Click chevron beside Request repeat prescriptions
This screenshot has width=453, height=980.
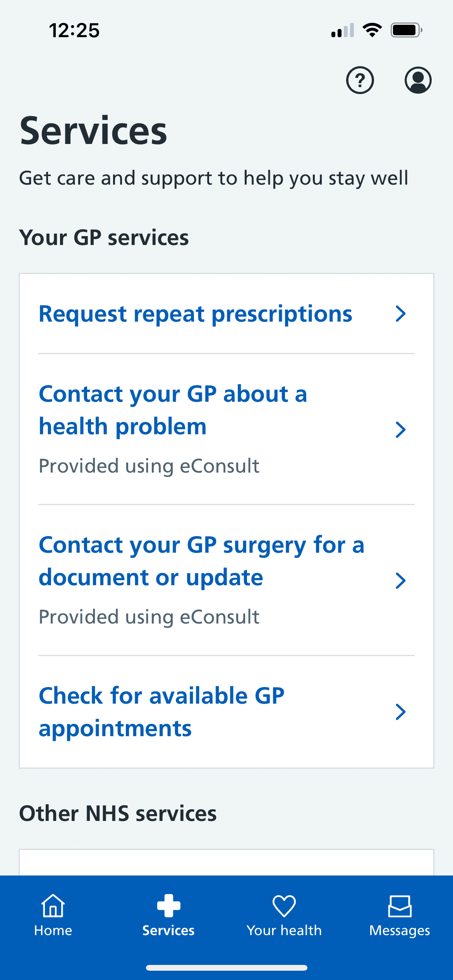401,314
